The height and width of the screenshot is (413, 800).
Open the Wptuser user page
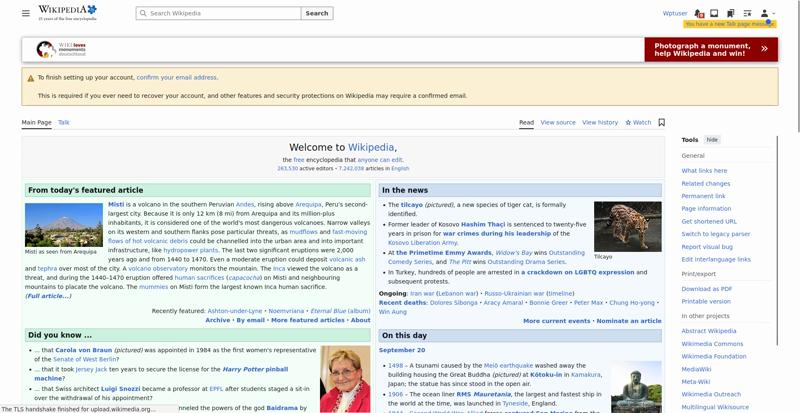click(x=674, y=13)
